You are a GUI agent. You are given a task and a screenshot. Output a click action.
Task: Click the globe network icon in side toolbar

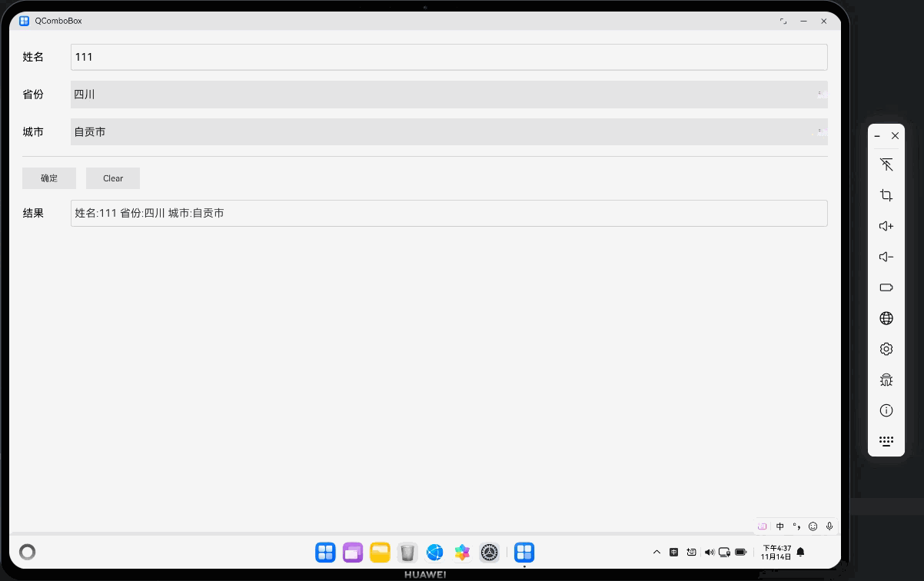[x=886, y=318]
